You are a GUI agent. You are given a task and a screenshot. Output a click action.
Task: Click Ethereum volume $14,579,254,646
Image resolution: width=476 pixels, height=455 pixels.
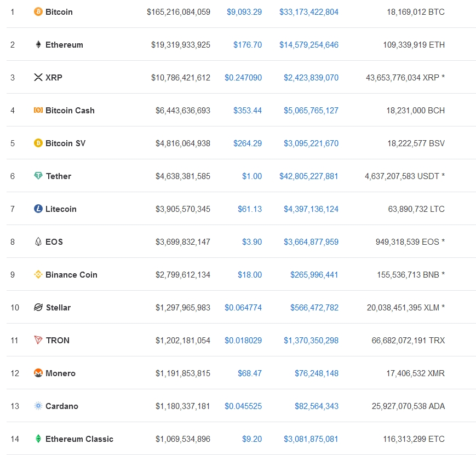[x=309, y=44]
